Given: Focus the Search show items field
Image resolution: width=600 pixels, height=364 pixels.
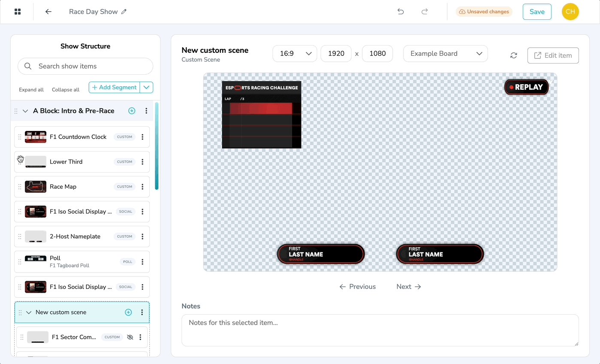Looking at the screenshot, I should point(85,66).
